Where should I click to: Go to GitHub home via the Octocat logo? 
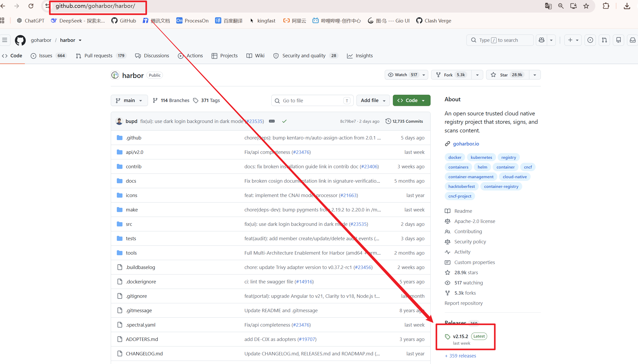click(x=20, y=40)
